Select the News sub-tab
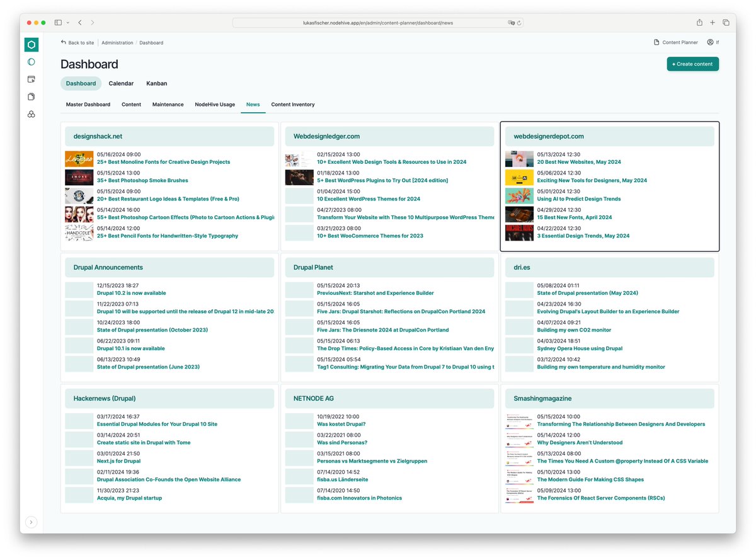This screenshot has height=560, width=756. (x=253, y=105)
